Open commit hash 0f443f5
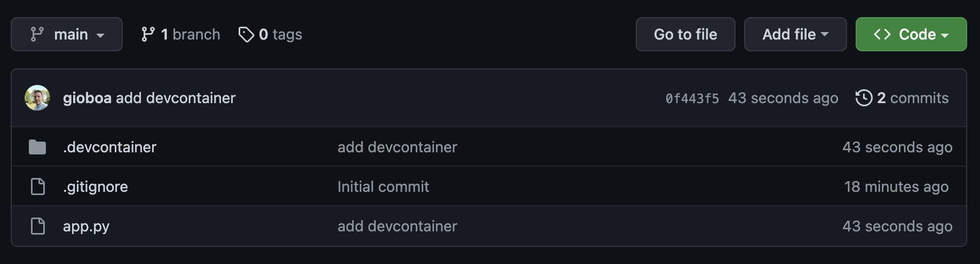Screen dimensions: 980x264 [692, 98]
